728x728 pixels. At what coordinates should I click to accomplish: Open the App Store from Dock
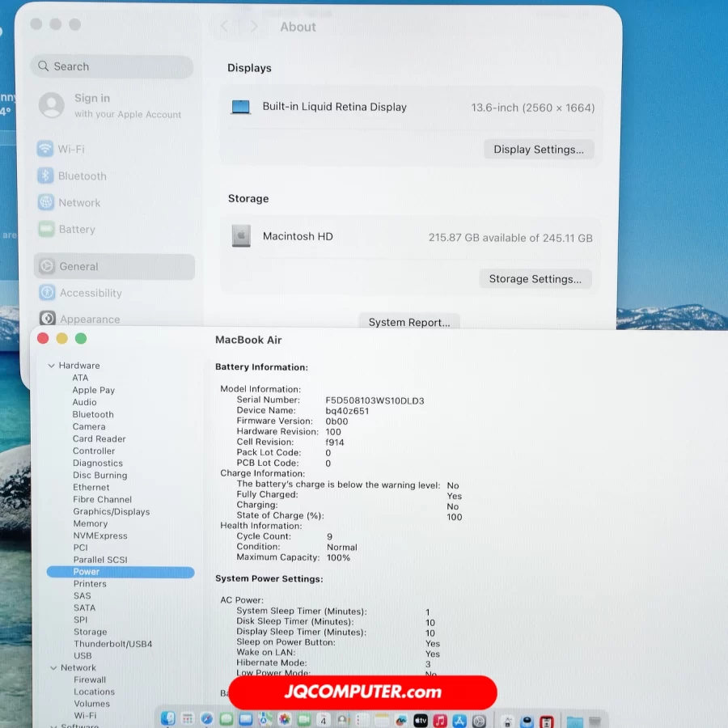(459, 720)
